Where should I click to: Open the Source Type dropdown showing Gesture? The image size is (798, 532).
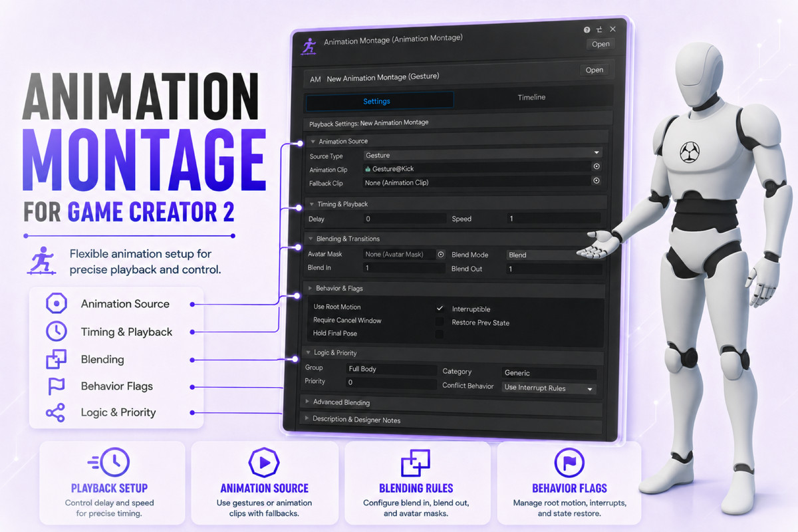[482, 154]
